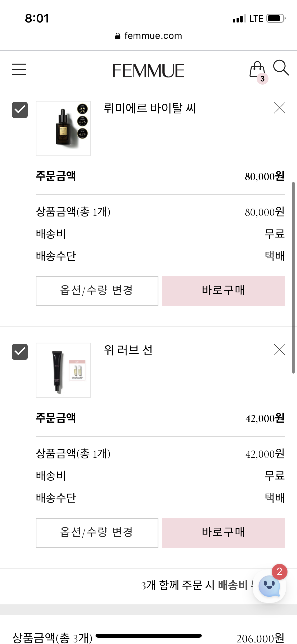Remove 뤼미에르 바이탈 씨 with X icon
Image resolution: width=297 pixels, height=644 pixels.
click(280, 108)
